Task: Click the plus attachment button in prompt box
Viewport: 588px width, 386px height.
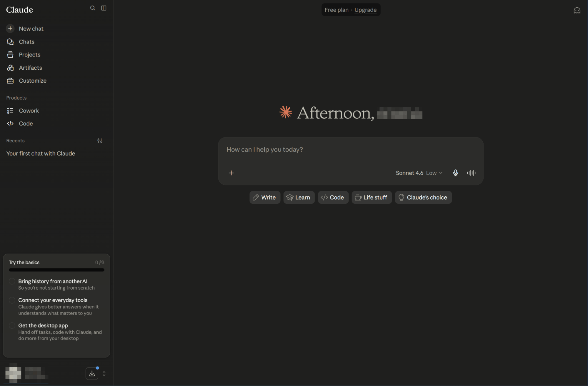Action: (x=231, y=173)
